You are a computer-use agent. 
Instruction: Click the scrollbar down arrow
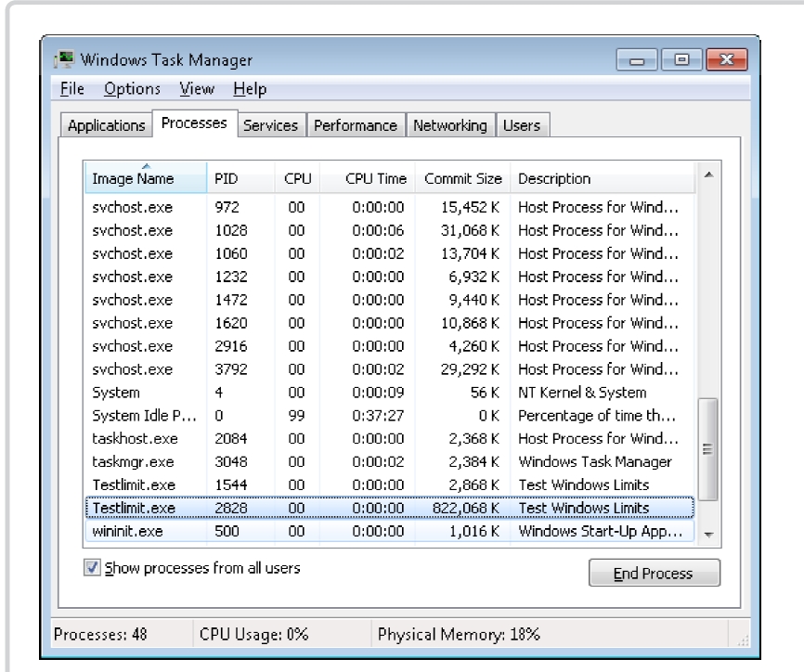(x=708, y=534)
